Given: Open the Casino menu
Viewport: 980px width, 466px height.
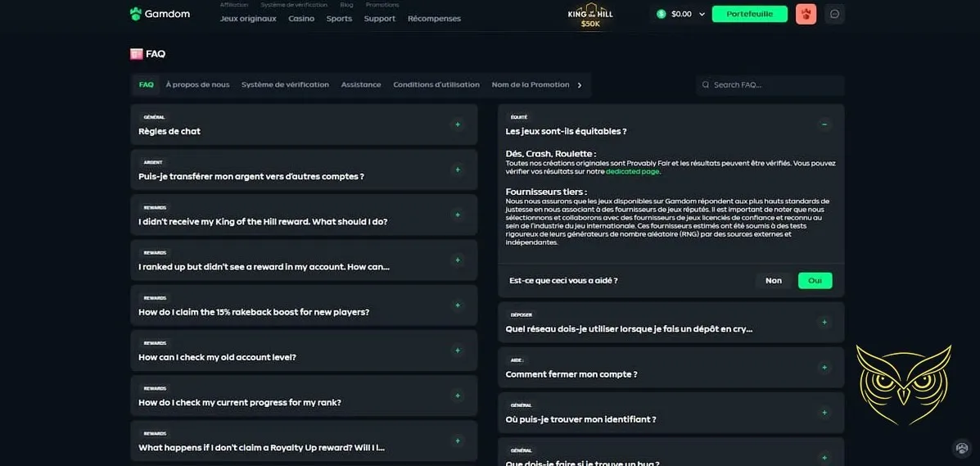Looking at the screenshot, I should [x=301, y=19].
